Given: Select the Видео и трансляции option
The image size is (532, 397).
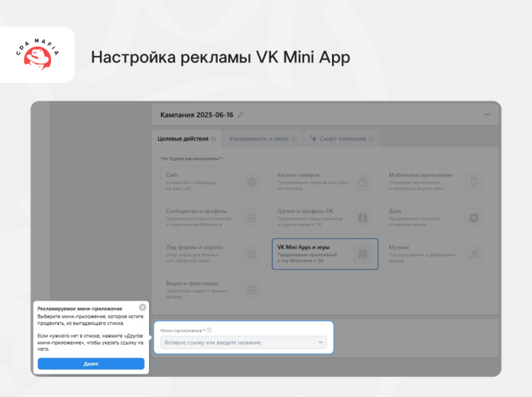Looking at the screenshot, I should (214, 290).
